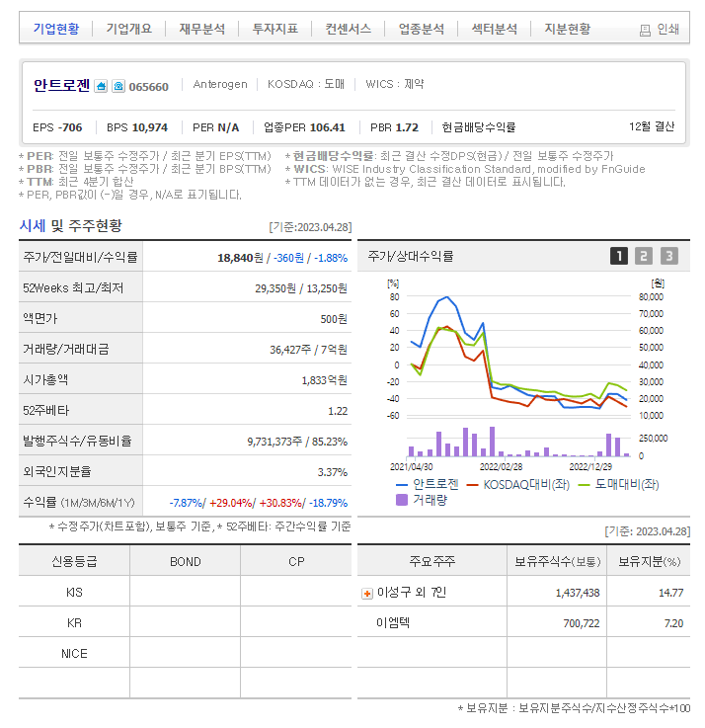Click the 3M return +29.04%
705x728 pixels.
point(231,503)
